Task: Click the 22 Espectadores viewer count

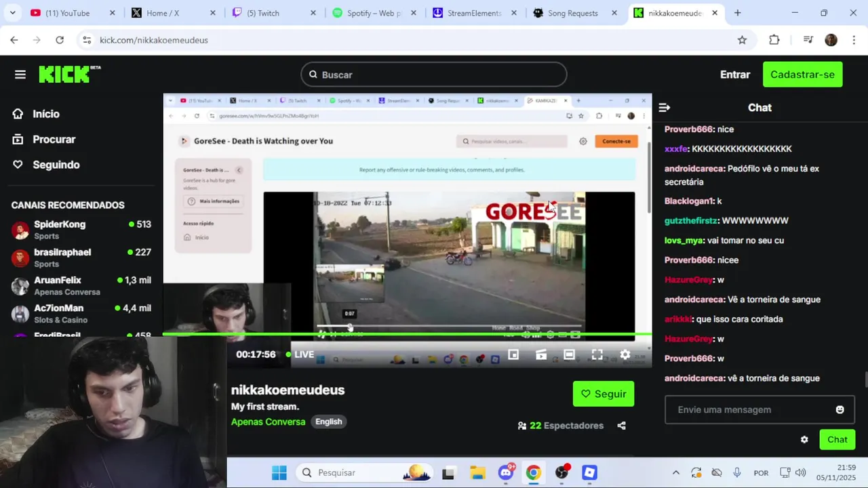Action: coord(560,426)
